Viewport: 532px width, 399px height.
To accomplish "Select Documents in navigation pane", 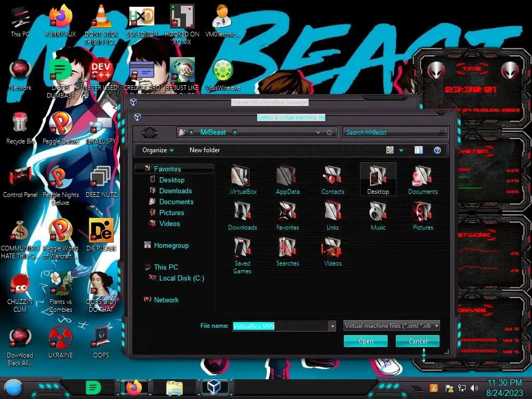I will (176, 202).
